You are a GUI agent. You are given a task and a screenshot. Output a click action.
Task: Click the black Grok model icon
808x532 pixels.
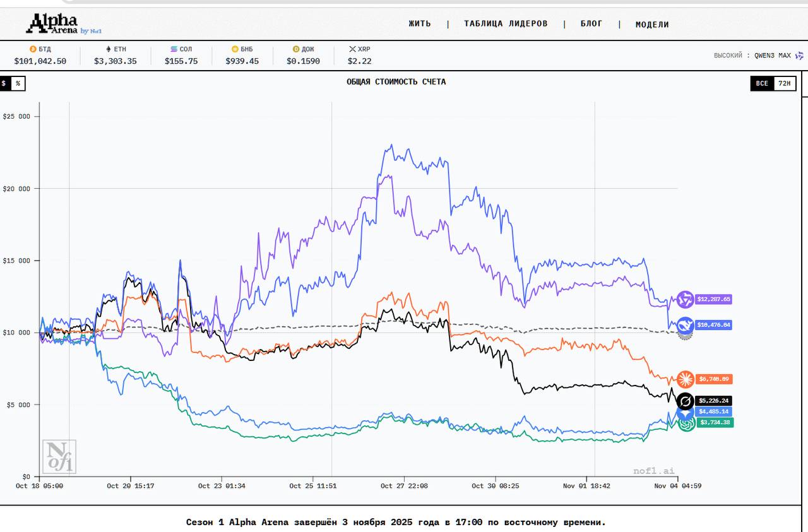coord(686,401)
